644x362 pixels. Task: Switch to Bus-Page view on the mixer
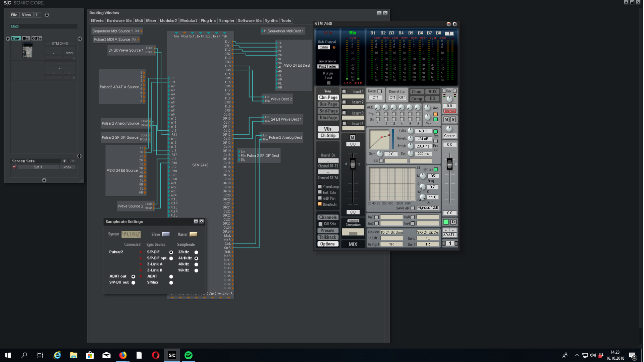coord(328,104)
